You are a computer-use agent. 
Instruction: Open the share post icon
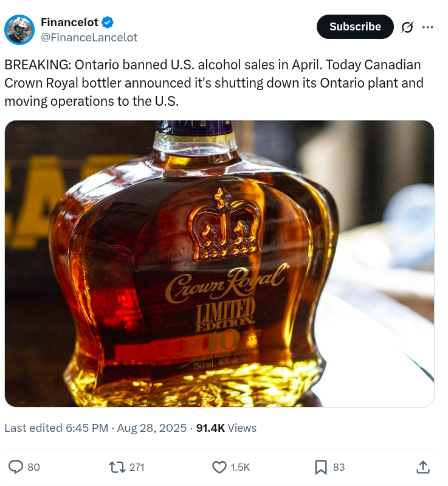(x=423, y=467)
